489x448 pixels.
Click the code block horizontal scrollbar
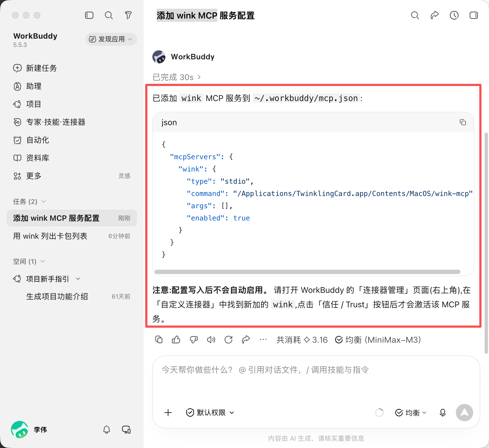(x=307, y=272)
